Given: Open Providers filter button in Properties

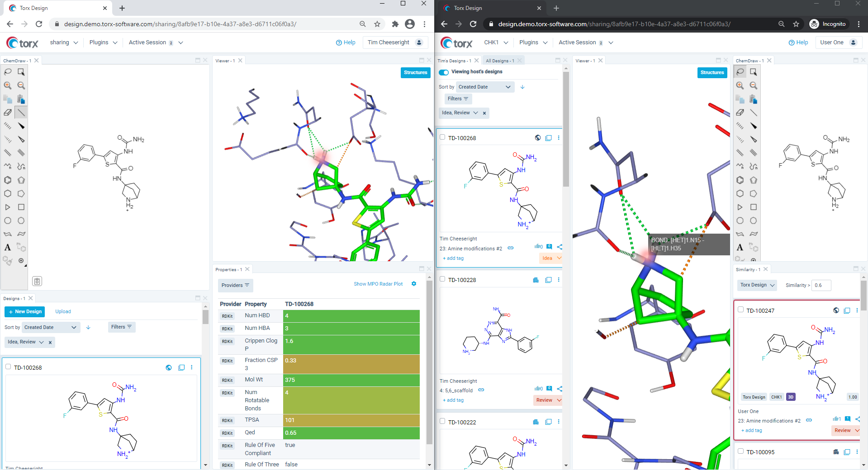Looking at the screenshot, I should [235, 285].
